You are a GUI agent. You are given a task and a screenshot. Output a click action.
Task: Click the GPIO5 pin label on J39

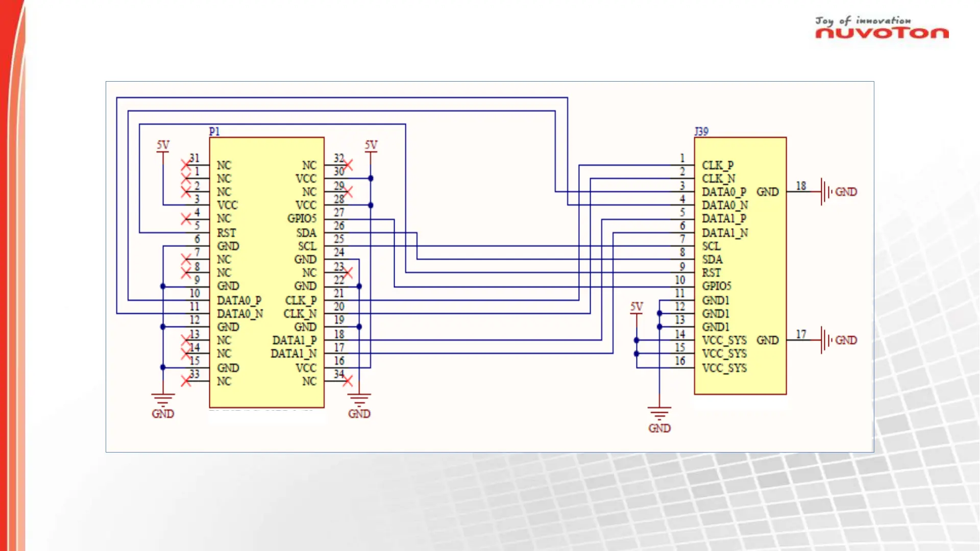pos(717,286)
